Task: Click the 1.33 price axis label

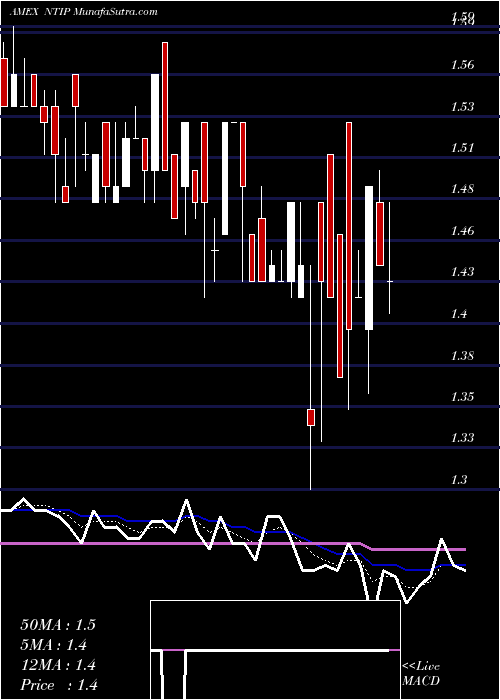Action: [x=462, y=438]
